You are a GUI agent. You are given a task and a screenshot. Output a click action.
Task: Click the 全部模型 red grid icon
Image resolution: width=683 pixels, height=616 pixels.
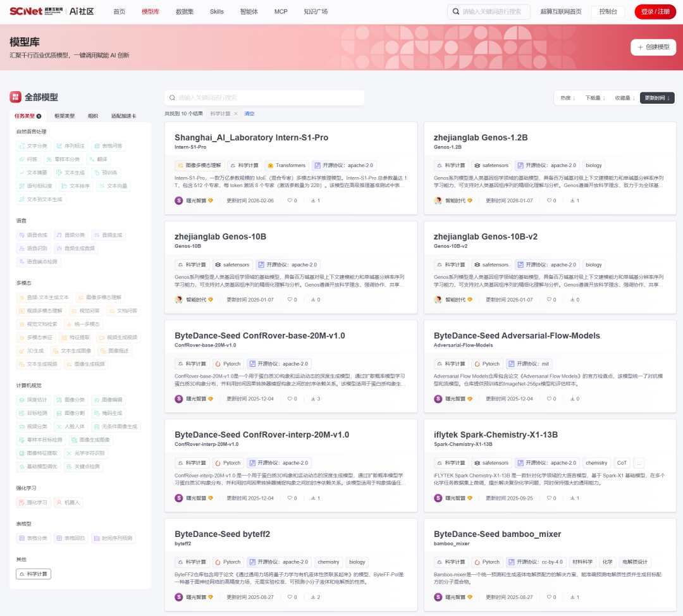coord(15,97)
